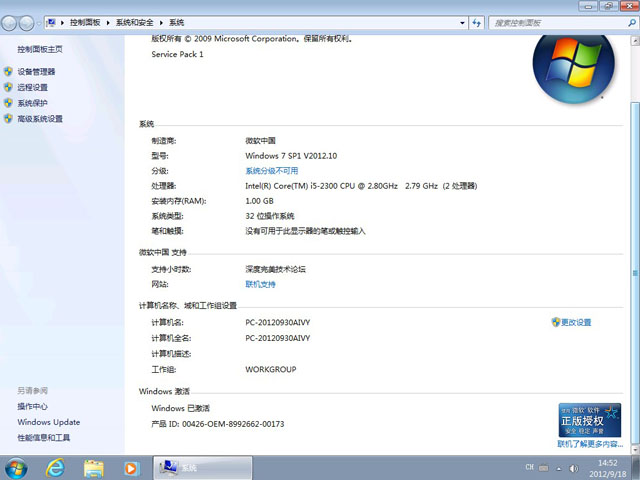Click the volume speaker tray icon
Screen dimensions: 640x480
pos(573,468)
